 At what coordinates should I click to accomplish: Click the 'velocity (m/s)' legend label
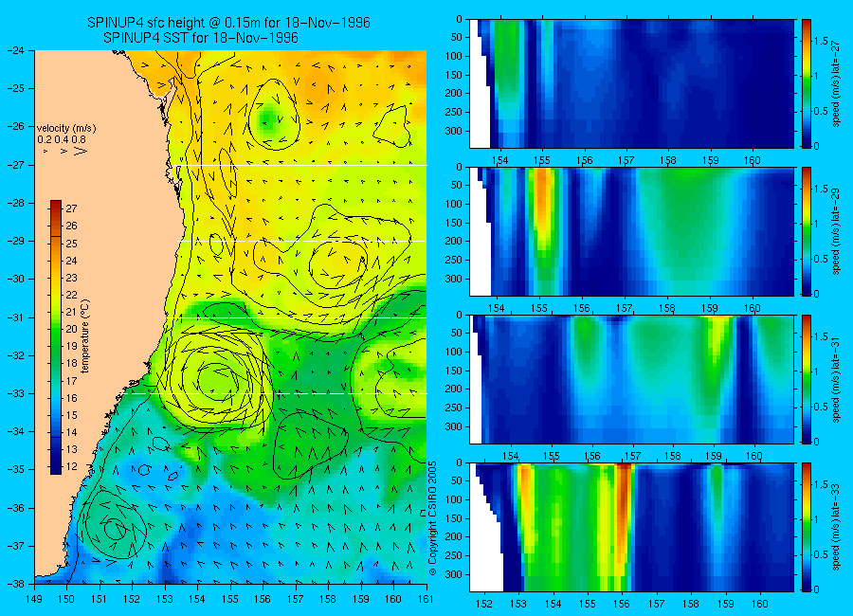(66, 129)
